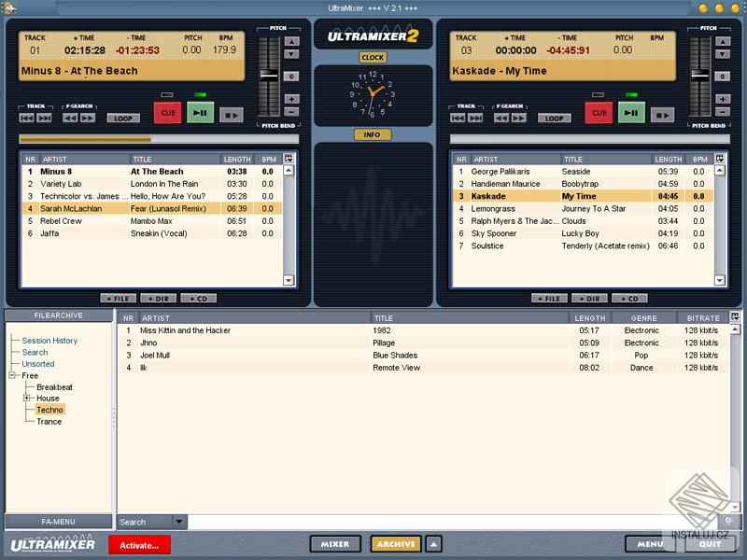Click pitch bend plus on right deck

pos(723,99)
